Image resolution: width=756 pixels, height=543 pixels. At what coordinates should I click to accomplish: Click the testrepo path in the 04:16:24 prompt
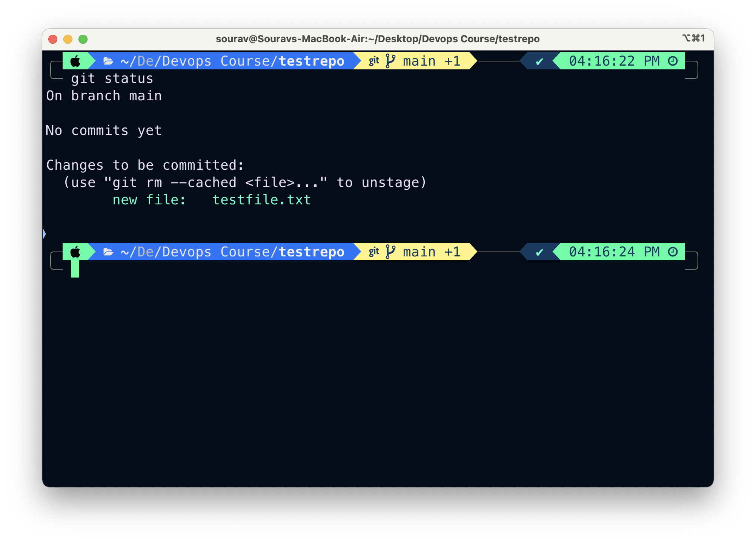click(232, 252)
